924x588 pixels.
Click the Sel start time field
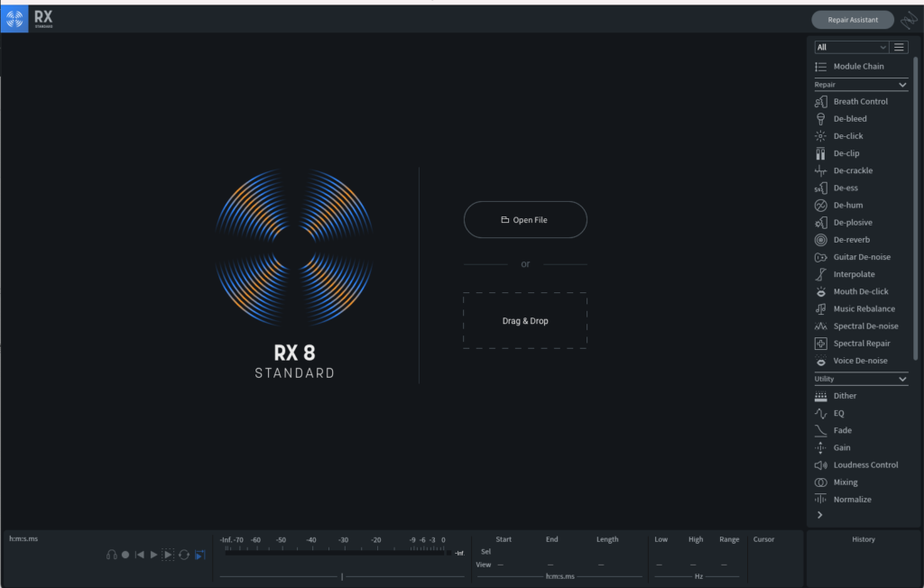[x=504, y=552]
